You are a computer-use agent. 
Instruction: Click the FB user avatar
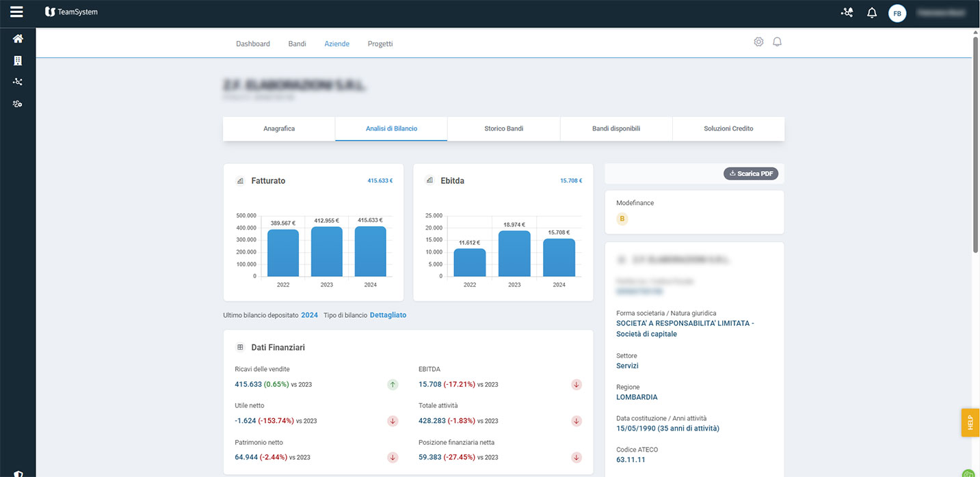coord(897,13)
